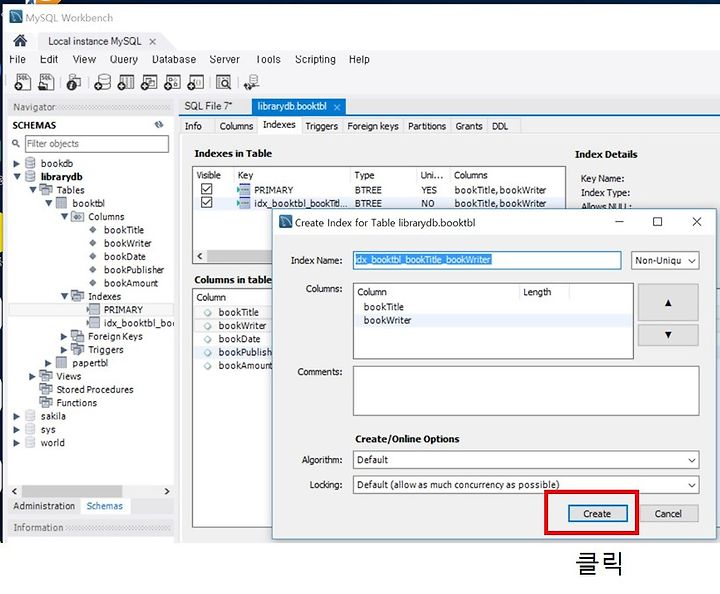Select bookPublisher column radio in Columns in table

[208, 352]
